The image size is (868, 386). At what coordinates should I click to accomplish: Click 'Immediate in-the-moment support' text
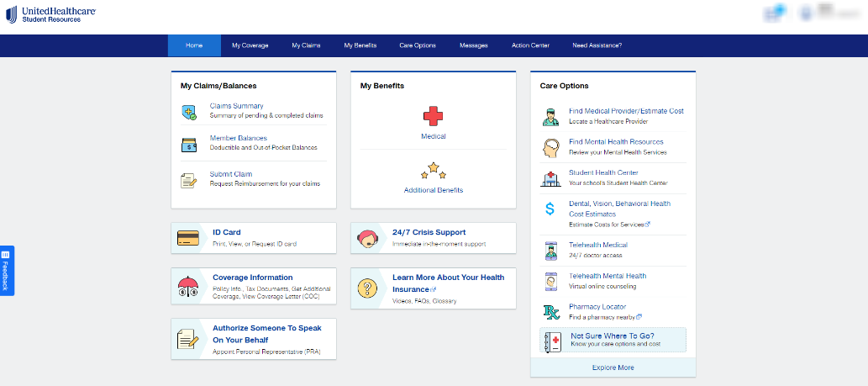click(x=439, y=244)
